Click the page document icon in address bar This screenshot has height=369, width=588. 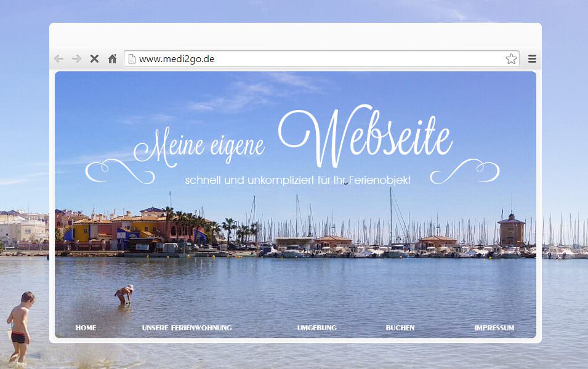click(x=132, y=59)
